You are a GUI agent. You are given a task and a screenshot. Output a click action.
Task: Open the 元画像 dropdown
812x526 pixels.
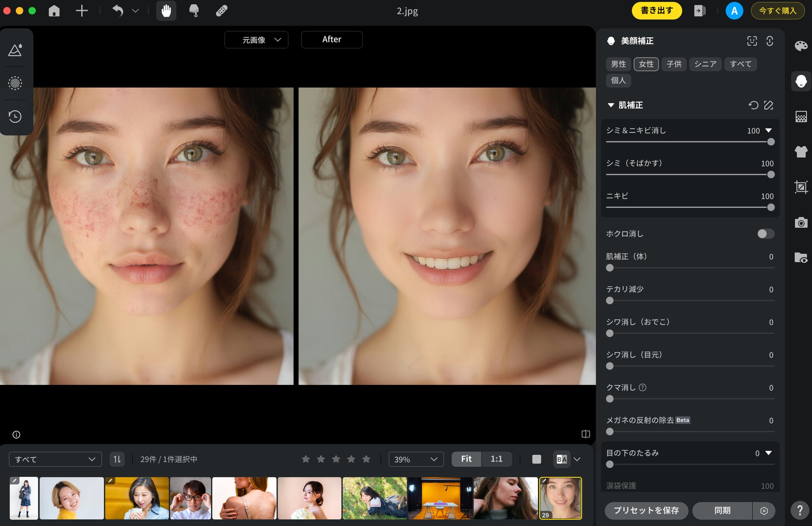click(x=256, y=40)
